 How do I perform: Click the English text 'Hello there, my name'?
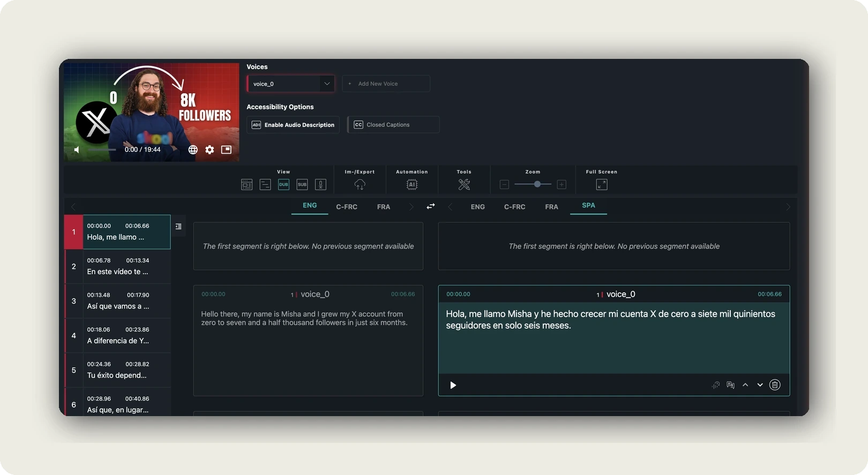click(241, 314)
